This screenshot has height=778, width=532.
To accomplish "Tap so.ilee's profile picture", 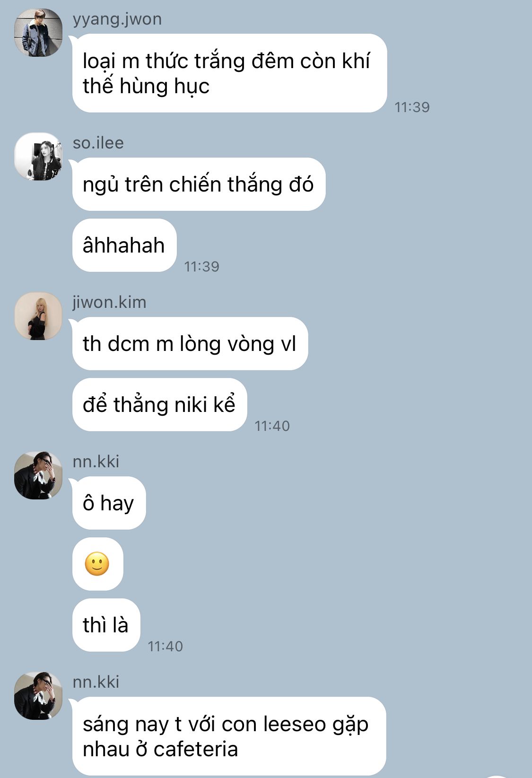I will coord(38,157).
